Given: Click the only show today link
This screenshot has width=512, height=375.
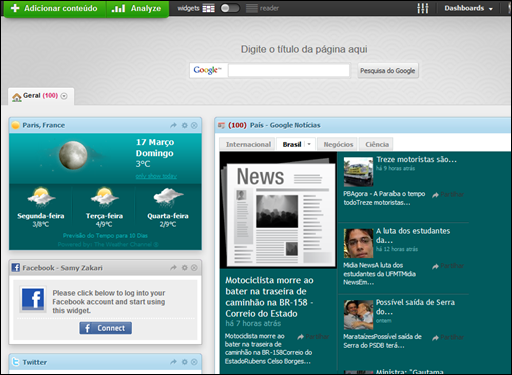Looking at the screenshot, I should click(x=156, y=176).
